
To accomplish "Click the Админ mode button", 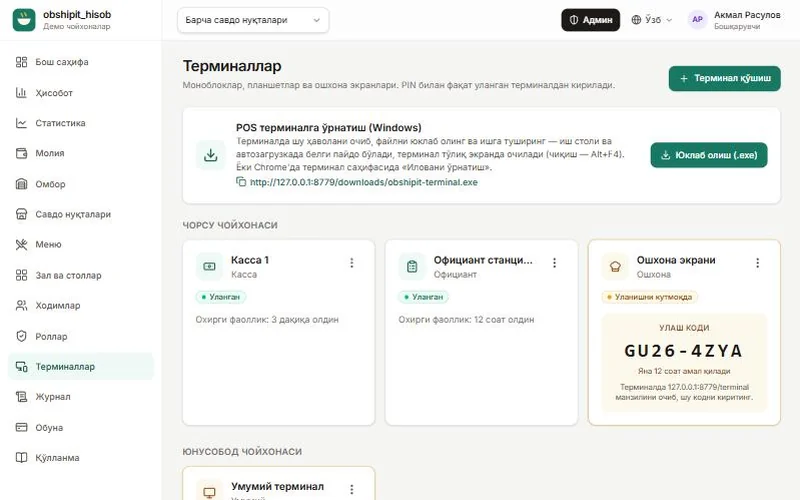I will [591, 20].
